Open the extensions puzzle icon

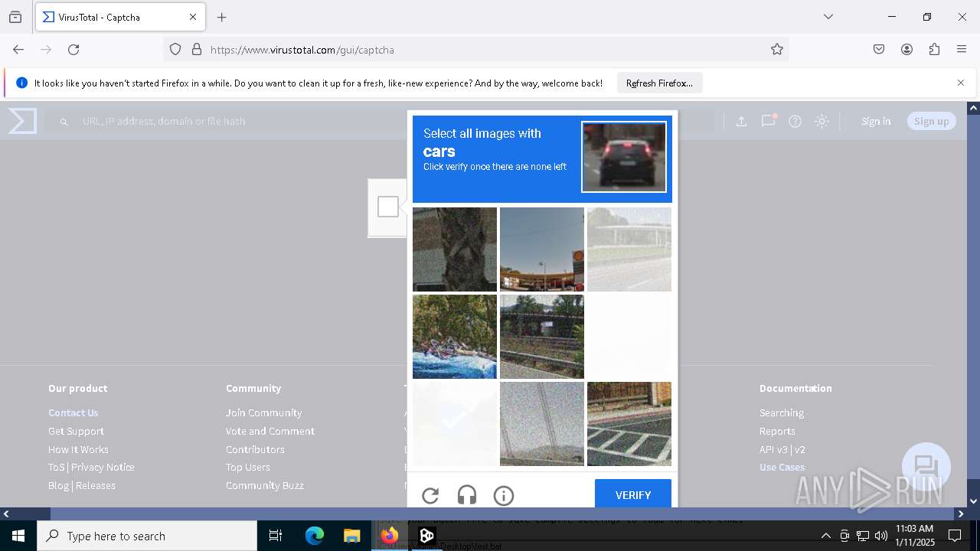934,50
